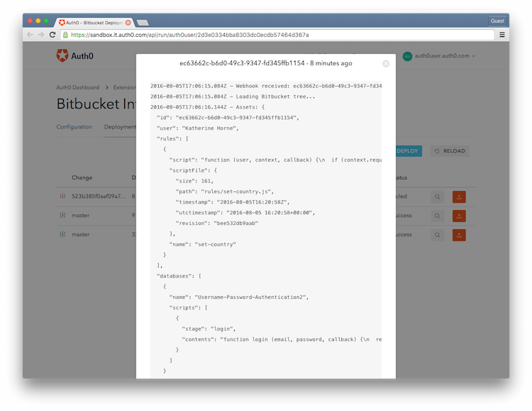The image size is (532, 411).
Task: Click the green padlock security icon
Action: (x=65, y=35)
